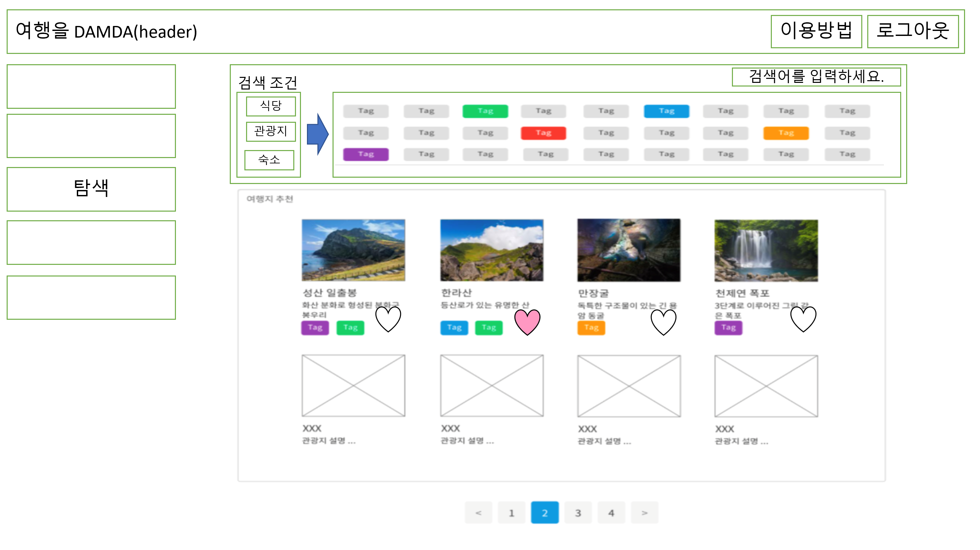Screen dimensions: 980x550
Task: Like 성산 일출봉 with heart icon
Action: pyautogui.click(x=388, y=319)
